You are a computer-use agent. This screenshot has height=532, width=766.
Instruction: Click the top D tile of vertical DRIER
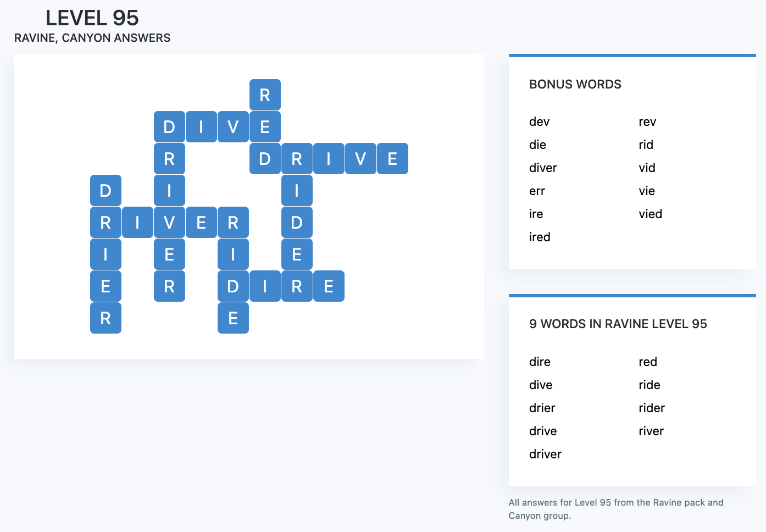point(106,191)
